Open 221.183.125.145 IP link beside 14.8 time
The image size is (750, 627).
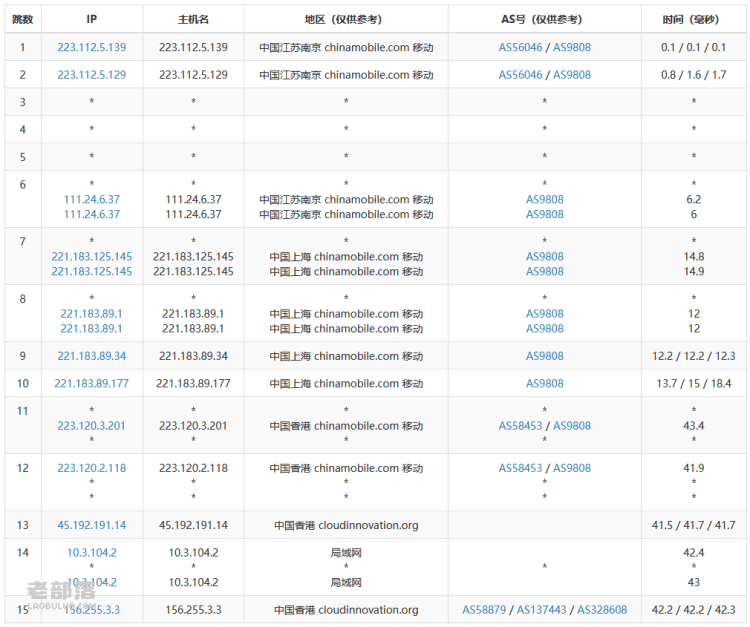click(92, 256)
